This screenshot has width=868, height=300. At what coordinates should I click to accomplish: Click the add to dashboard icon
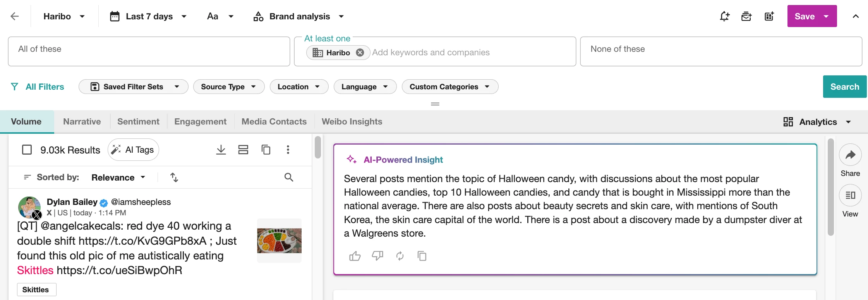point(769,16)
